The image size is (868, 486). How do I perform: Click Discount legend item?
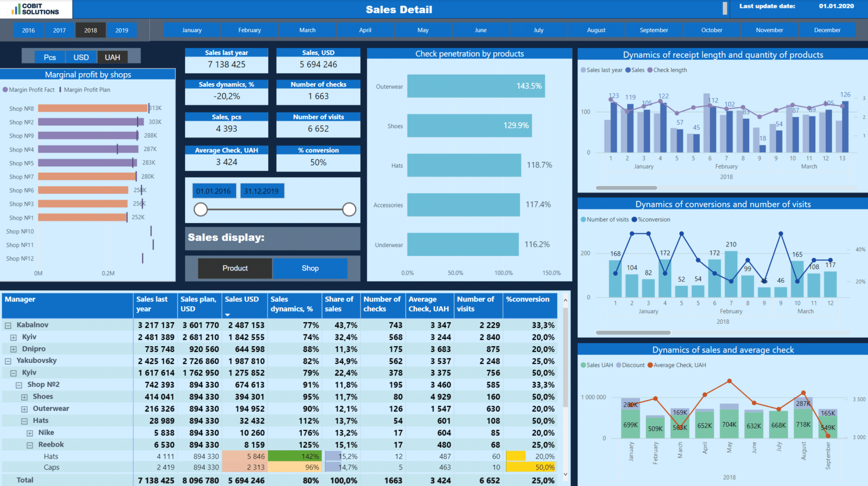[x=630, y=365]
